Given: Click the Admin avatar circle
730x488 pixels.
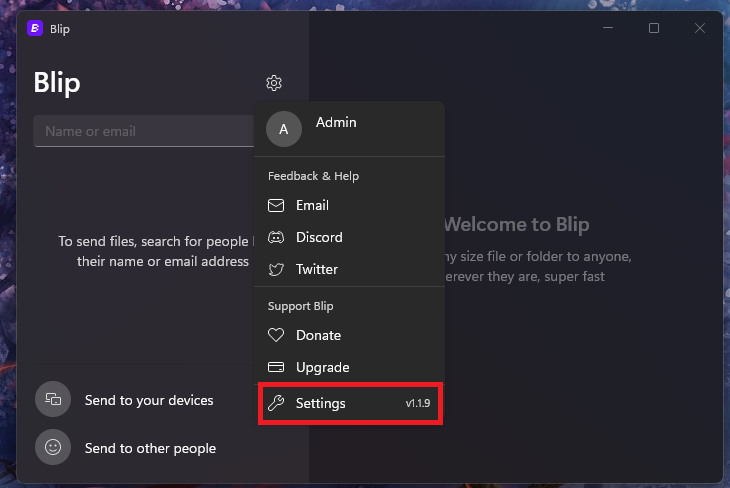Looking at the screenshot, I should pos(284,129).
